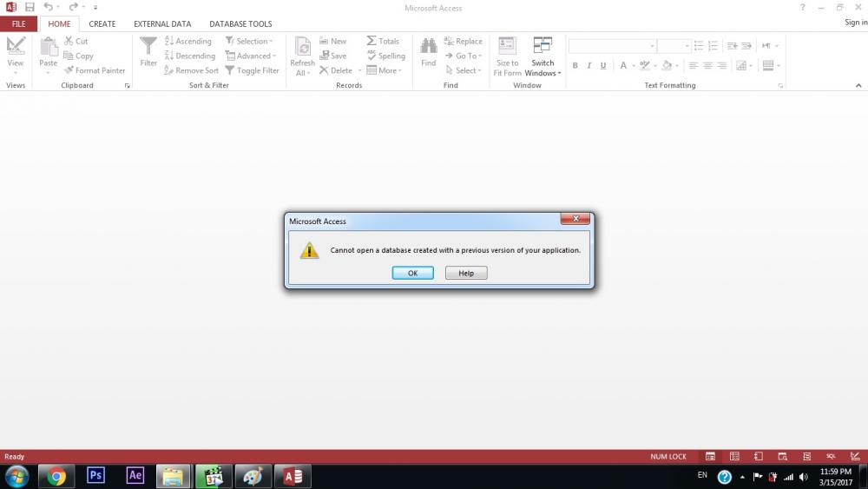Click the Paste icon
Screen dimensions: 868x489
[49, 47]
